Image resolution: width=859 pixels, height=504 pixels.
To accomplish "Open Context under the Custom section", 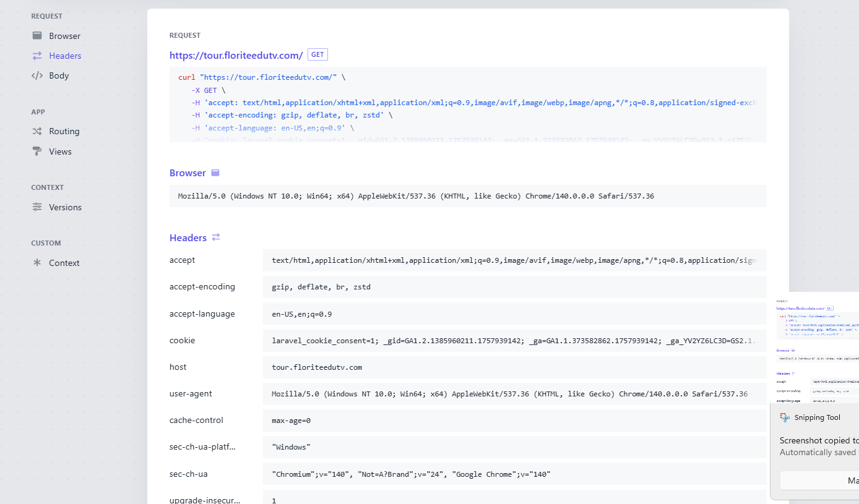I will tap(64, 263).
